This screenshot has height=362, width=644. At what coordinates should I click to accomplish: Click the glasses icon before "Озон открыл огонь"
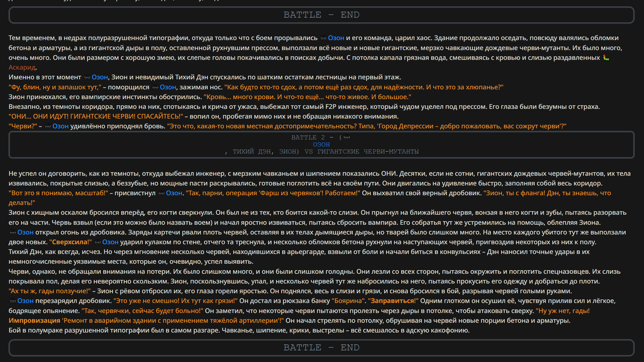click(x=13, y=232)
